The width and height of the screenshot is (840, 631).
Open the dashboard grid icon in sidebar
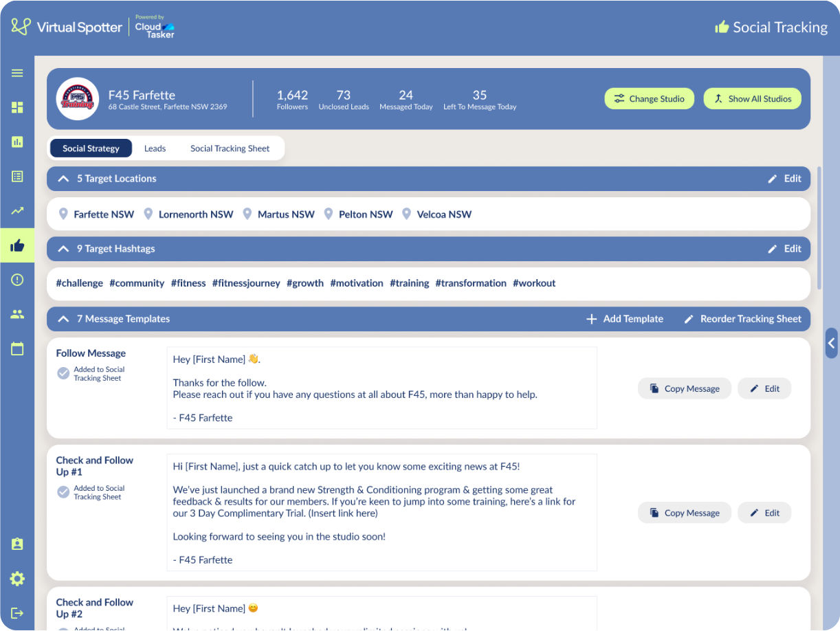[17, 107]
